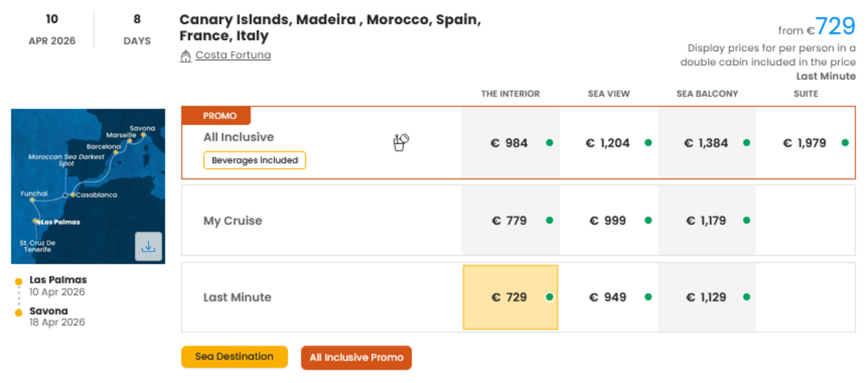The image size is (868, 383).
Task: Click the All Inclusive Promo button
Action: [356, 357]
